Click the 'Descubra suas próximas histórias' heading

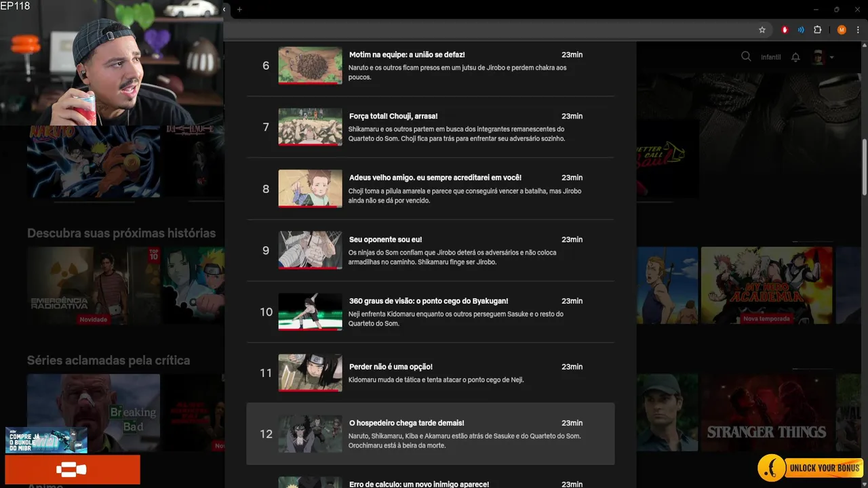(x=121, y=233)
